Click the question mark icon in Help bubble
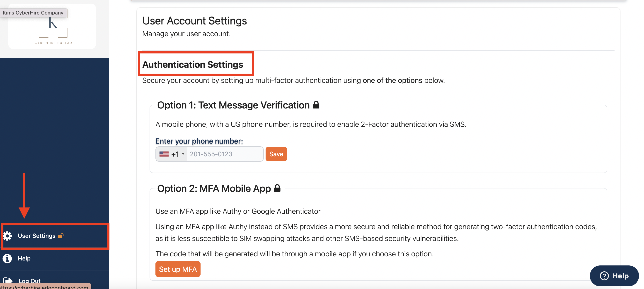 [x=604, y=276]
